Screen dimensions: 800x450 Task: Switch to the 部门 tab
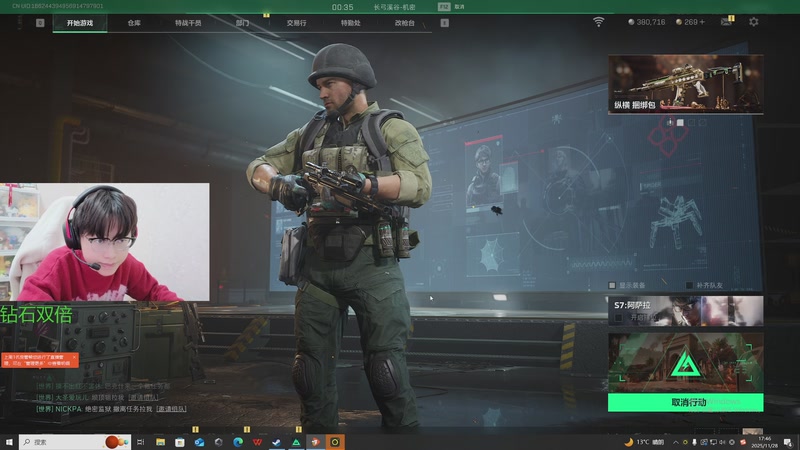point(242,23)
